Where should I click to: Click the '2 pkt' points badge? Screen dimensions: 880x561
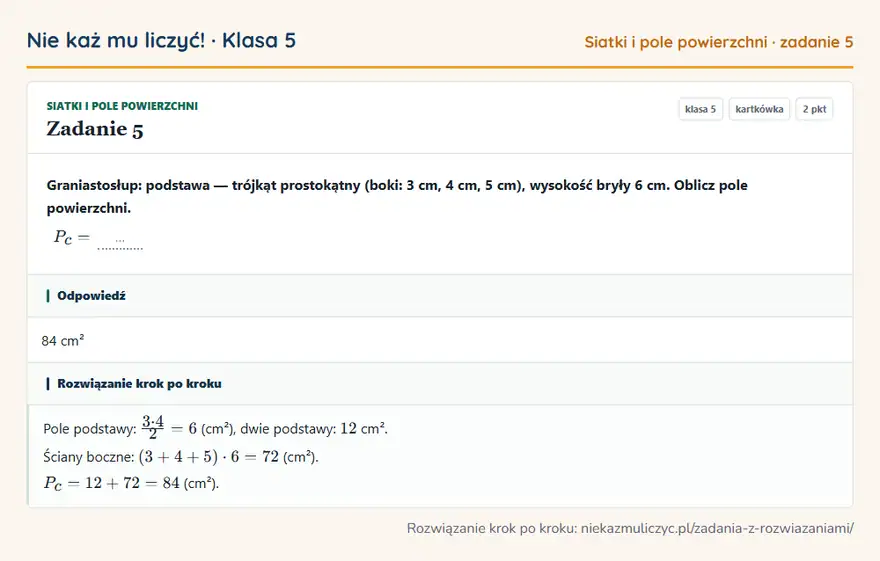tap(814, 109)
